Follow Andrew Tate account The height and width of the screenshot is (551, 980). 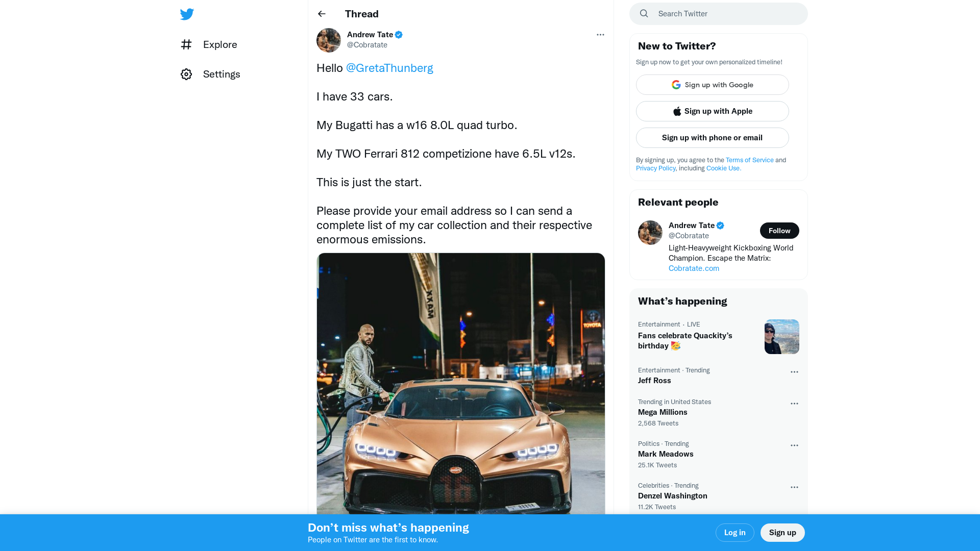pyautogui.click(x=779, y=231)
